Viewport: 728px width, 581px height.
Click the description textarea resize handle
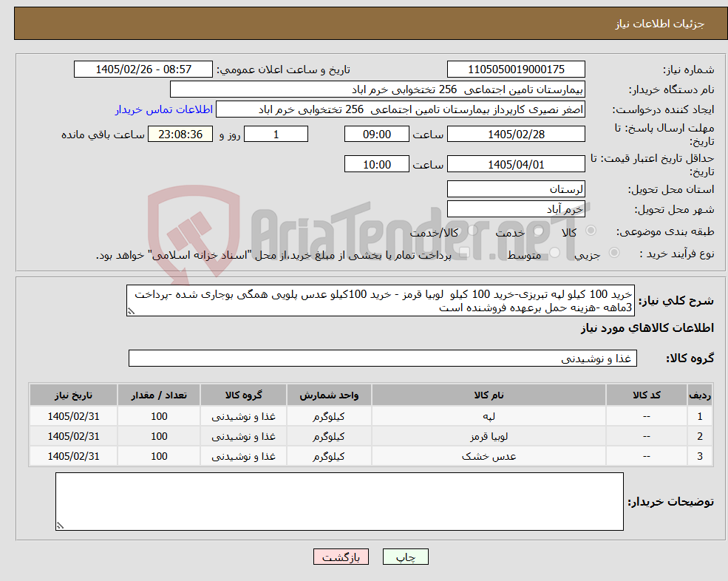click(x=131, y=312)
